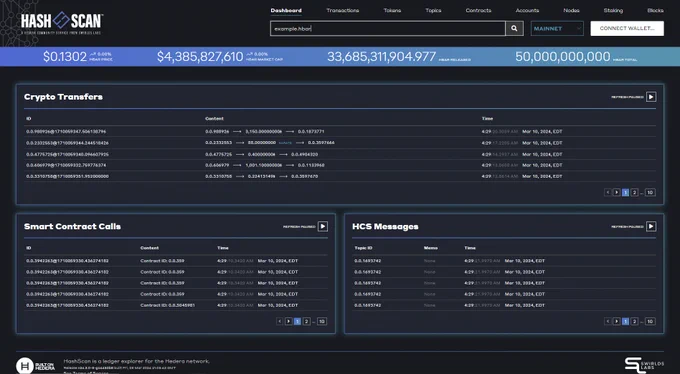Open the Topics menu item

click(433, 10)
